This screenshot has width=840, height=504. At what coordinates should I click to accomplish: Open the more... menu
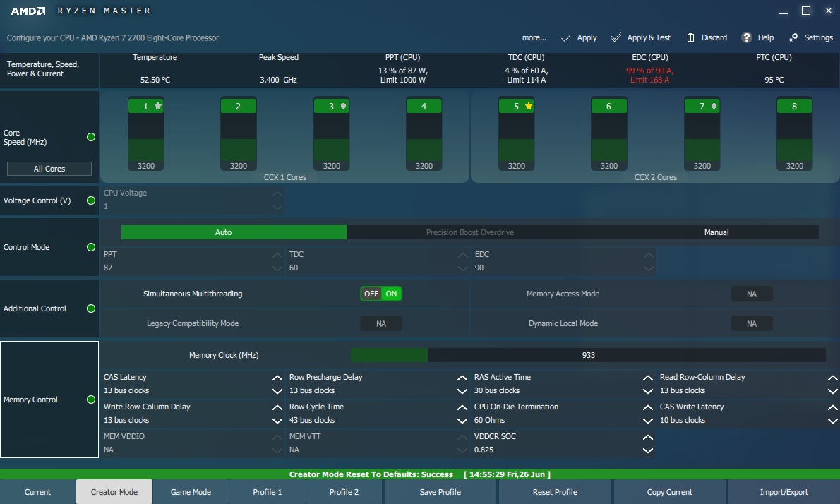(x=534, y=37)
